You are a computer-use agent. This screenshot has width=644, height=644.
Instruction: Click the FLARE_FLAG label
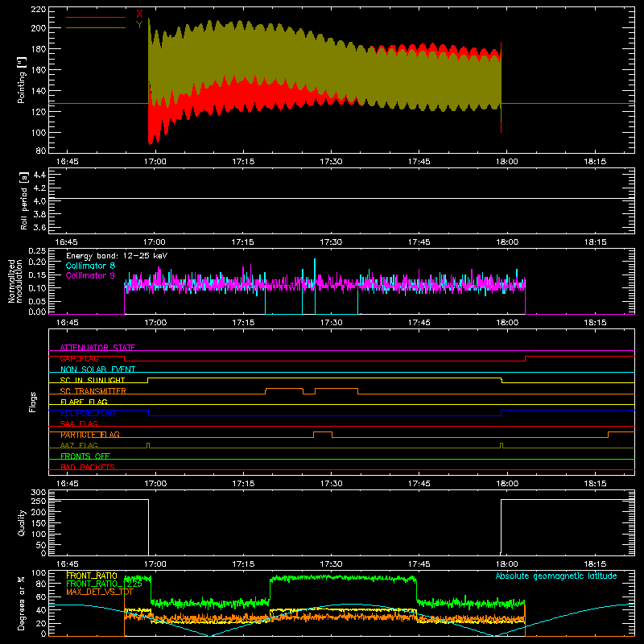click(x=84, y=402)
